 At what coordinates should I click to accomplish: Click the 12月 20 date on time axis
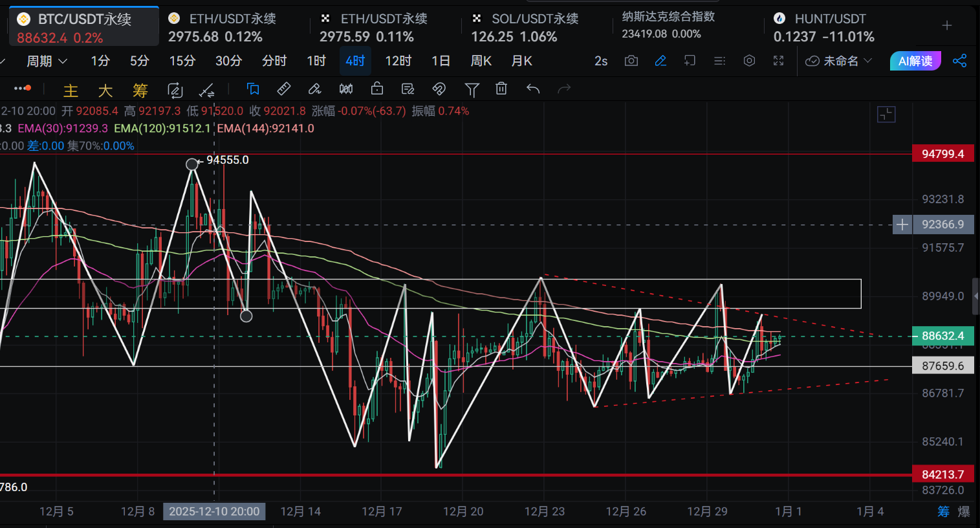[x=463, y=511]
